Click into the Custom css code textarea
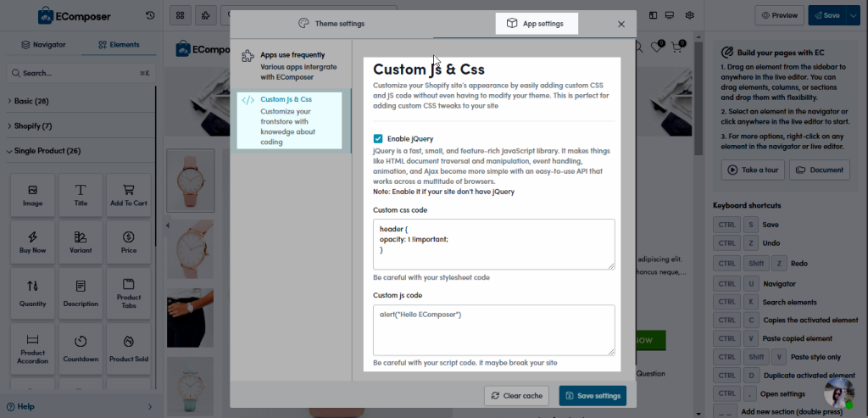 point(494,244)
